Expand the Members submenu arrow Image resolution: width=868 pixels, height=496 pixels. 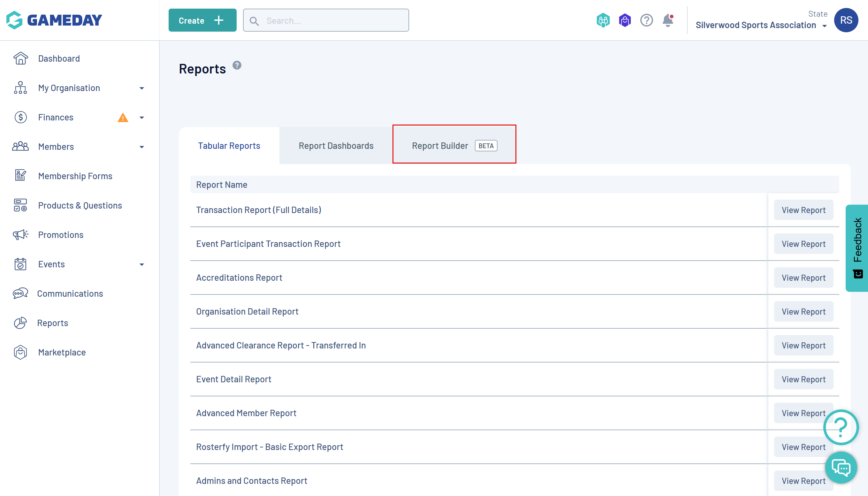pyautogui.click(x=142, y=147)
